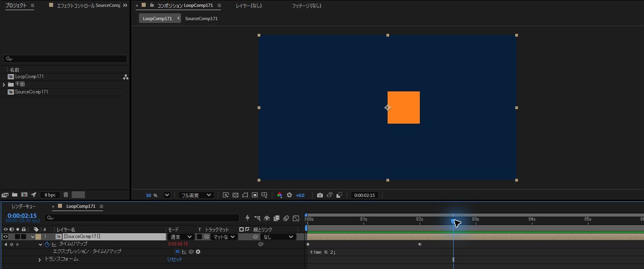This screenshot has height=269, width=644.
Task: Click the reset exposure icon
Action: pos(289,195)
